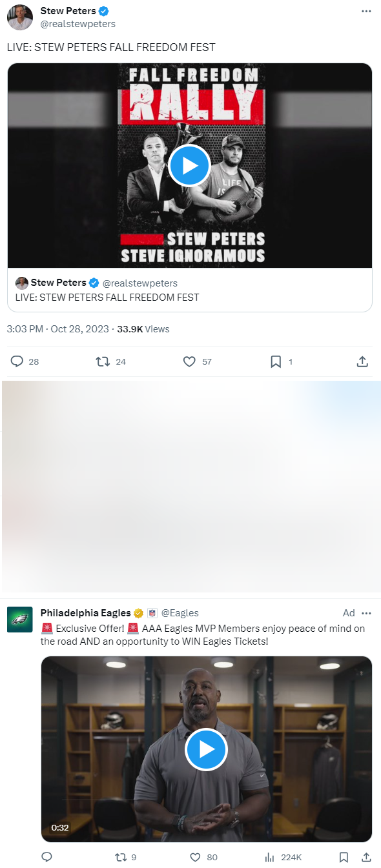The width and height of the screenshot is (381, 868).
Task: Open replies on the Eagles ad tweet
Action: click(46, 857)
